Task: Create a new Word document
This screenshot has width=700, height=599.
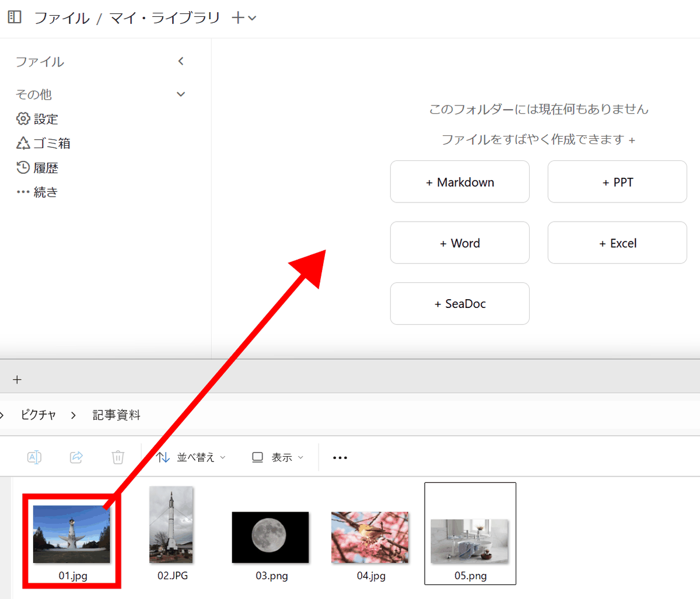Action: [x=460, y=243]
